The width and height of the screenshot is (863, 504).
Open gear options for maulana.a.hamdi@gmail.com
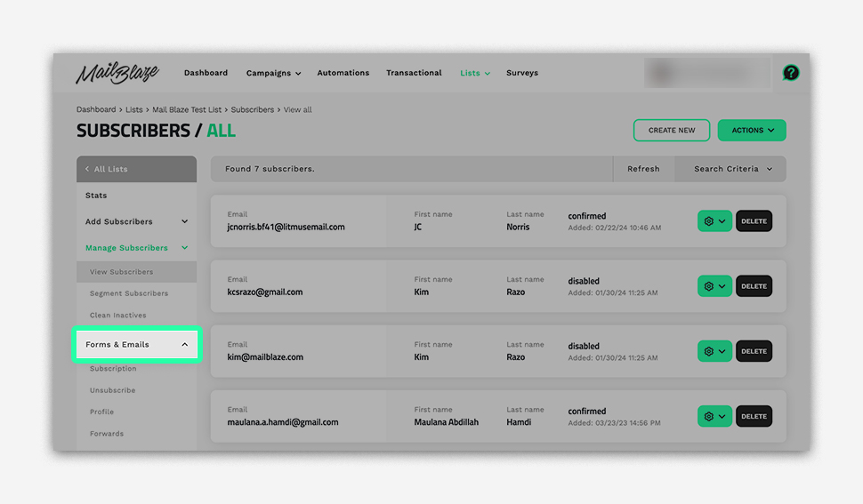point(714,416)
